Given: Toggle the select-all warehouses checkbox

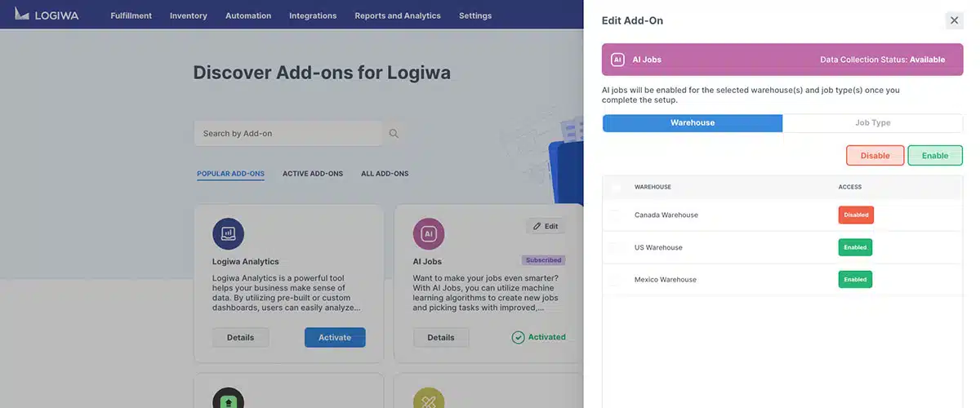Looking at the screenshot, I should tap(615, 188).
